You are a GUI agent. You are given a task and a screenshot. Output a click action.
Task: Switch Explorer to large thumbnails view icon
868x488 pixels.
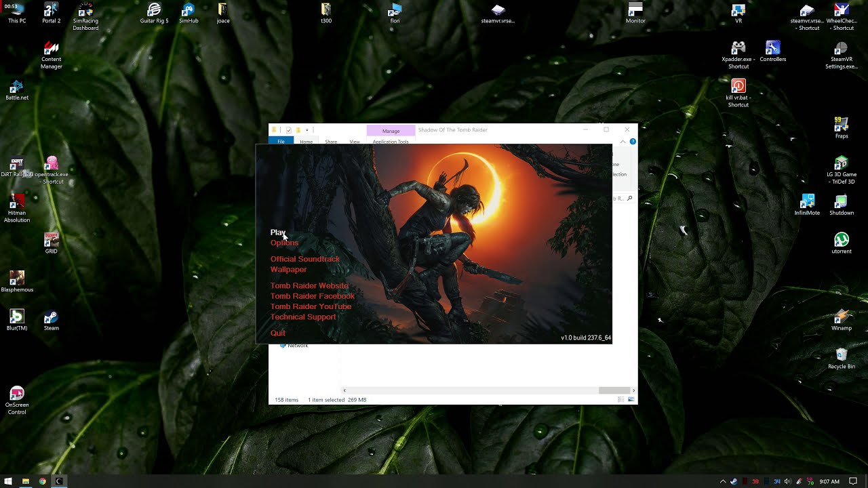[x=631, y=400]
